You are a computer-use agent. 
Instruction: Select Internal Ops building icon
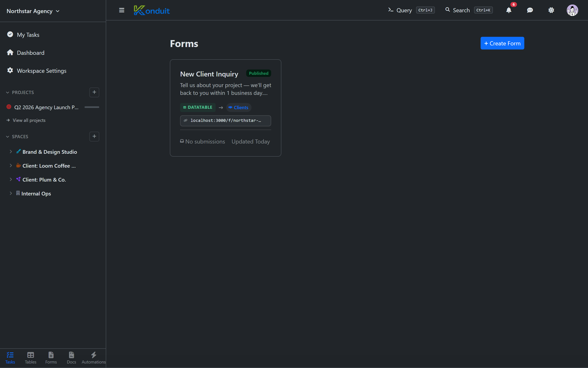18,193
